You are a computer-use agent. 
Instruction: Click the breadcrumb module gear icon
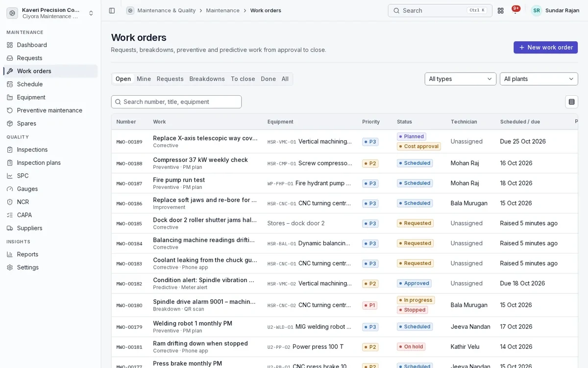tap(130, 10)
